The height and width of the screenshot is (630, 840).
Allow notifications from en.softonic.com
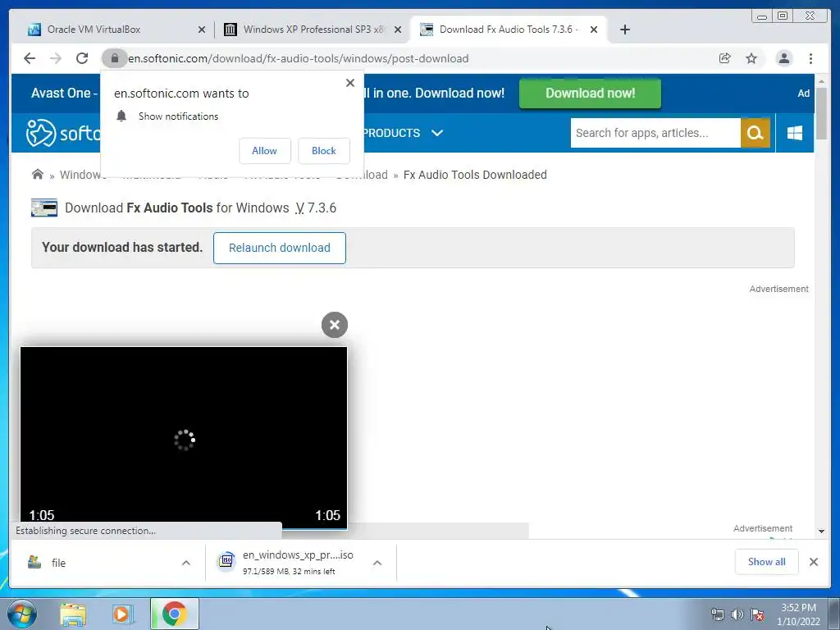(265, 151)
